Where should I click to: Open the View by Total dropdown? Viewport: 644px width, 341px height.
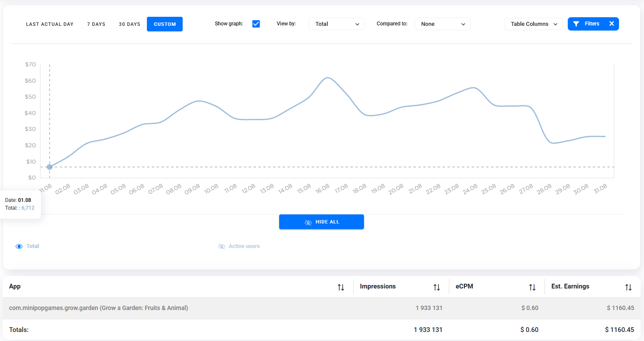[x=336, y=24]
